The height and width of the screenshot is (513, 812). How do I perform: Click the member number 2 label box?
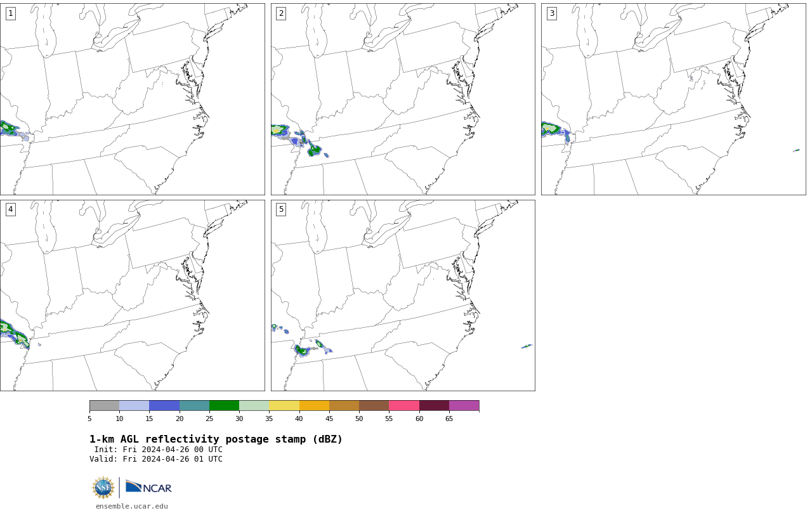[281, 13]
